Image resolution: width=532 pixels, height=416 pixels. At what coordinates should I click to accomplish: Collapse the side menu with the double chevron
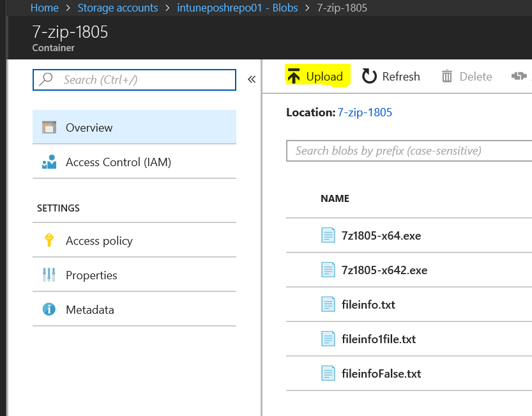[252, 79]
